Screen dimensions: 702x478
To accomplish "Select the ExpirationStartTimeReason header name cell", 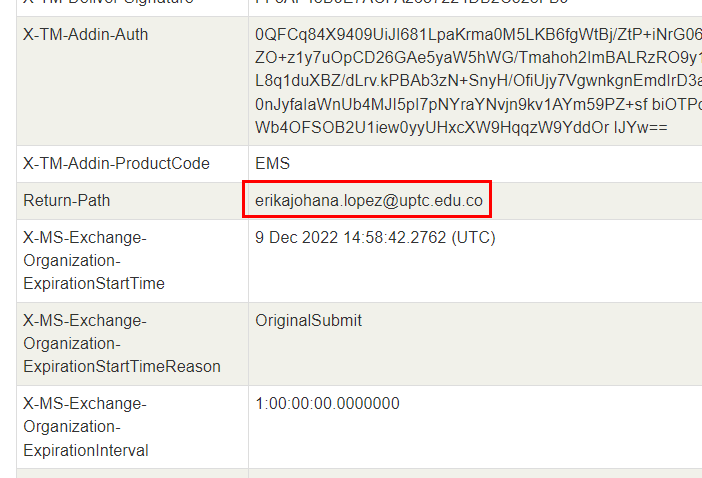I will [122, 343].
